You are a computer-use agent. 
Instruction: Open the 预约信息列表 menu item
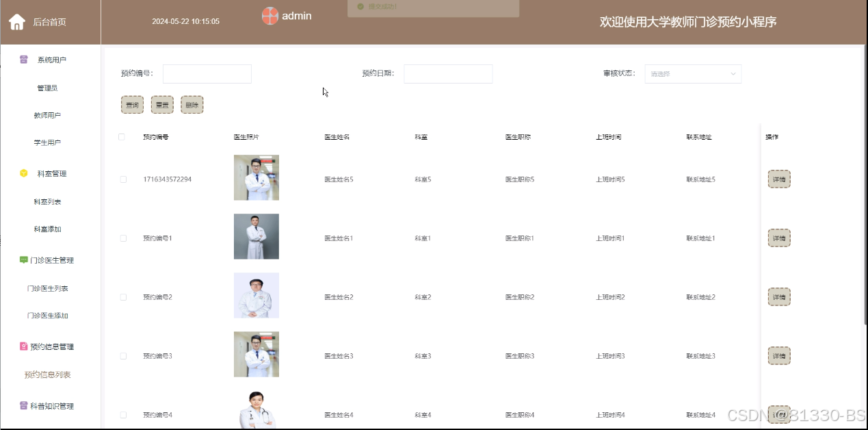point(47,375)
